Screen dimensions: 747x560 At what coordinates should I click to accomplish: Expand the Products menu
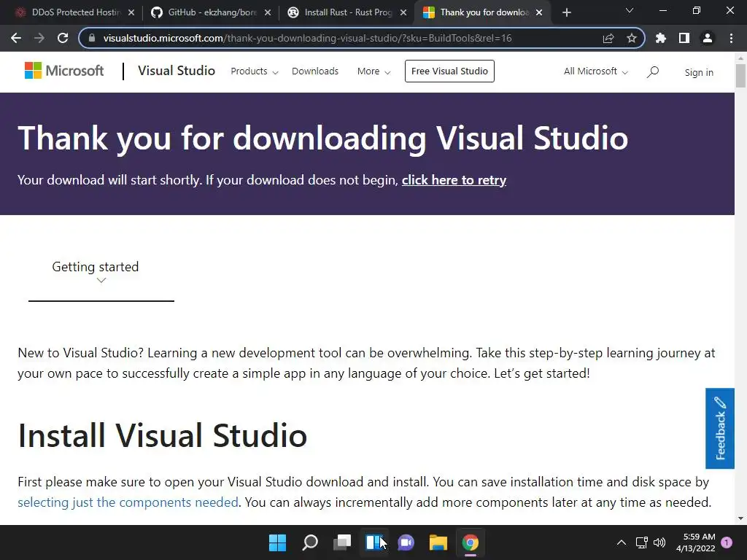[x=255, y=71]
